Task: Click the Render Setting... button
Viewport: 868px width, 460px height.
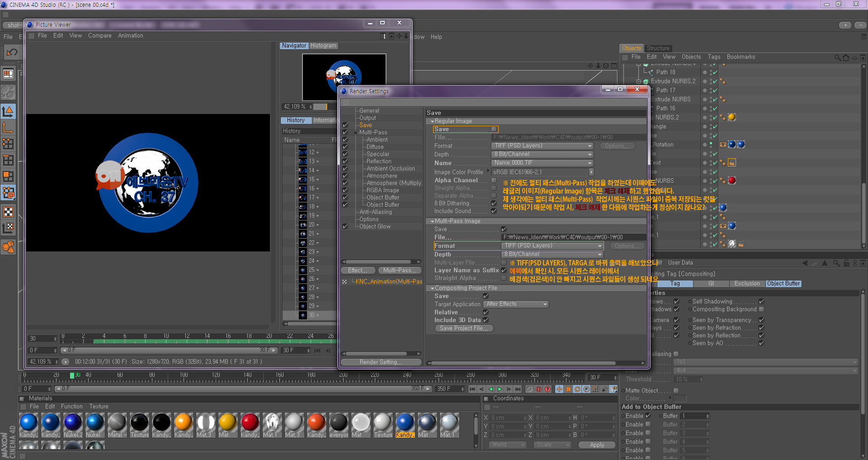Action: [381, 362]
